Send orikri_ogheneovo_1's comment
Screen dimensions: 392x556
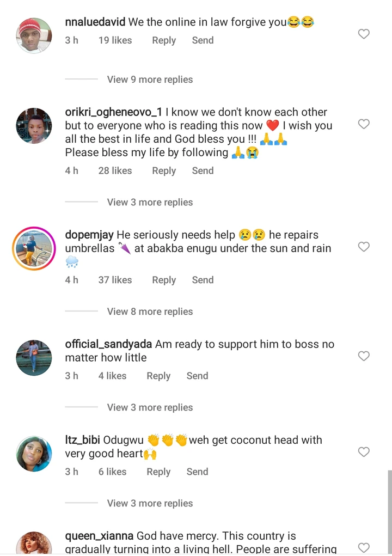coord(203,170)
